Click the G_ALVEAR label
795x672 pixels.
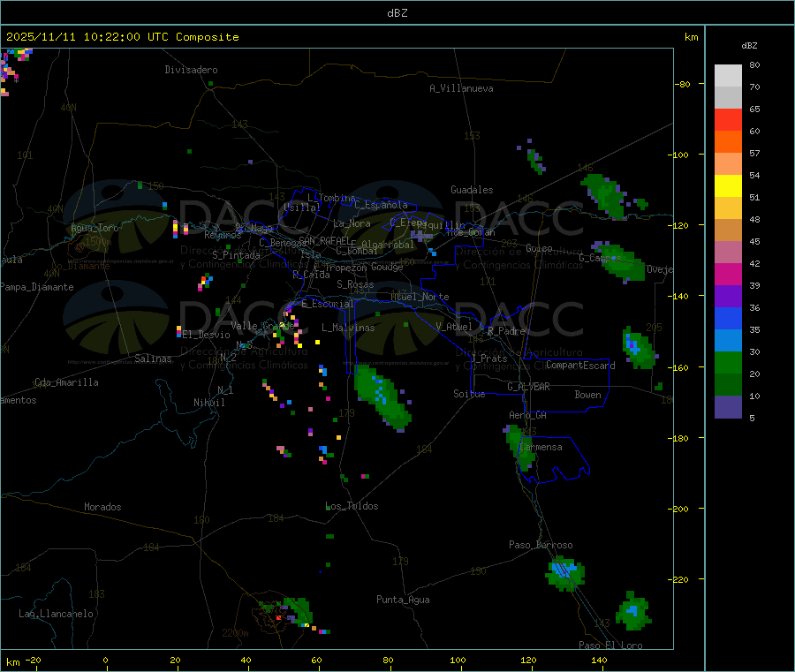click(x=528, y=387)
